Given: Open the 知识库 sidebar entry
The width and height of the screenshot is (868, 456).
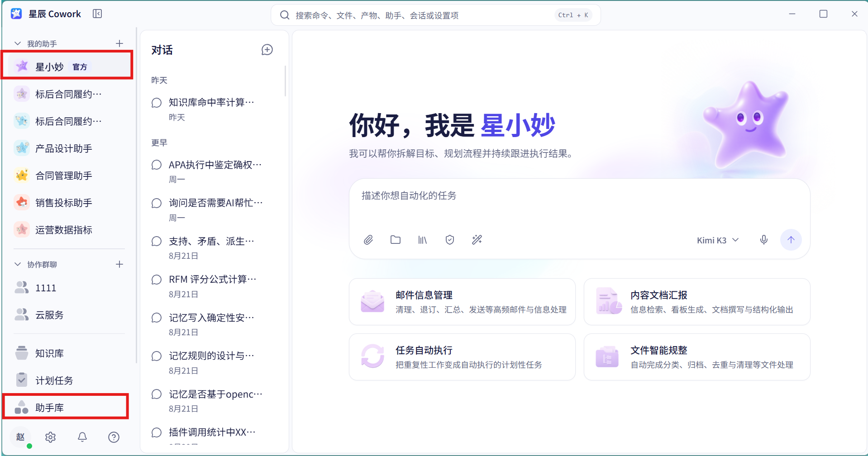Looking at the screenshot, I should [68, 353].
